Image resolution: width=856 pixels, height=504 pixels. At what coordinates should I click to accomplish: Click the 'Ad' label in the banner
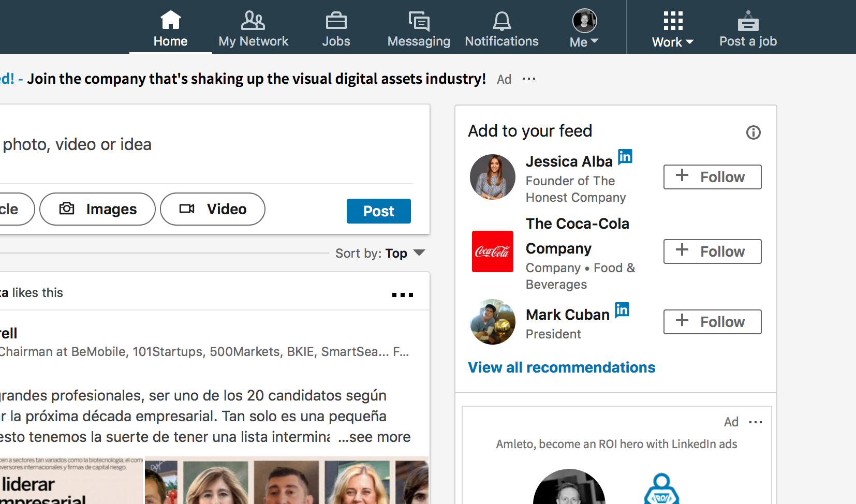(x=504, y=79)
